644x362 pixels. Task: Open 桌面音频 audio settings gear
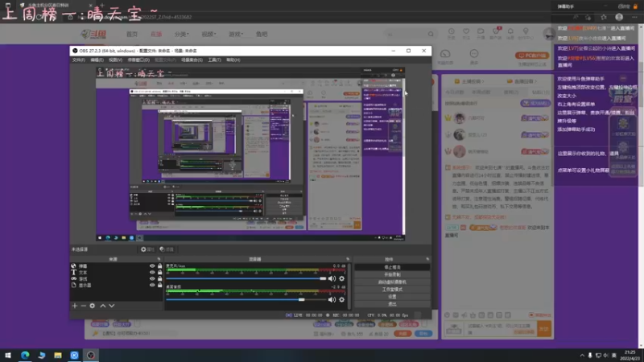click(x=341, y=299)
